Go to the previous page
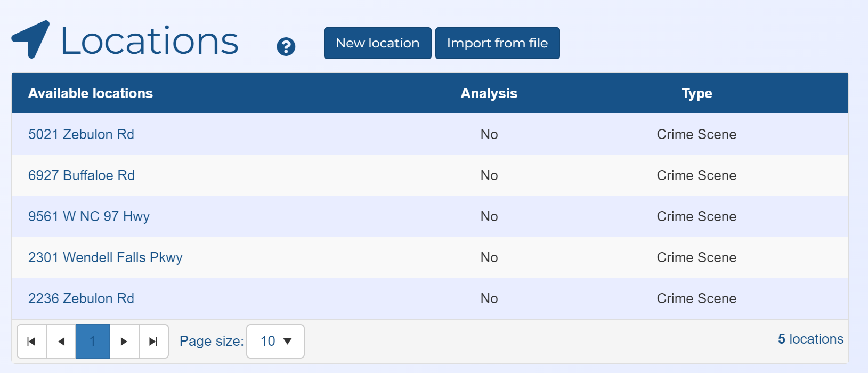Image resolution: width=868 pixels, height=373 pixels. [61, 342]
